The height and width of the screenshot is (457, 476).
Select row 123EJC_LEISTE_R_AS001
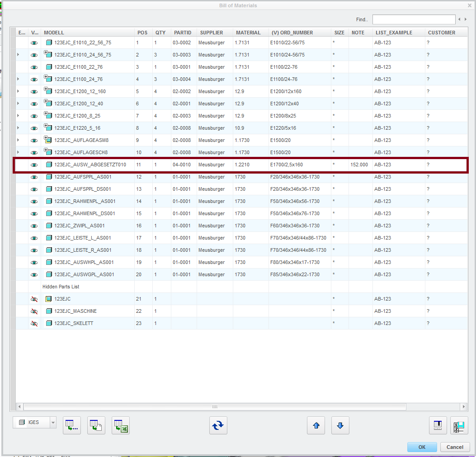click(x=242, y=250)
